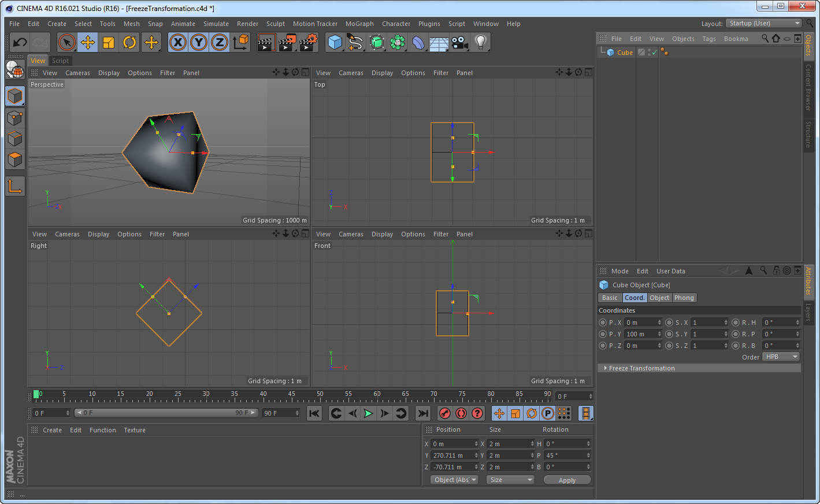
Task: Add a light object
Action: click(x=481, y=42)
